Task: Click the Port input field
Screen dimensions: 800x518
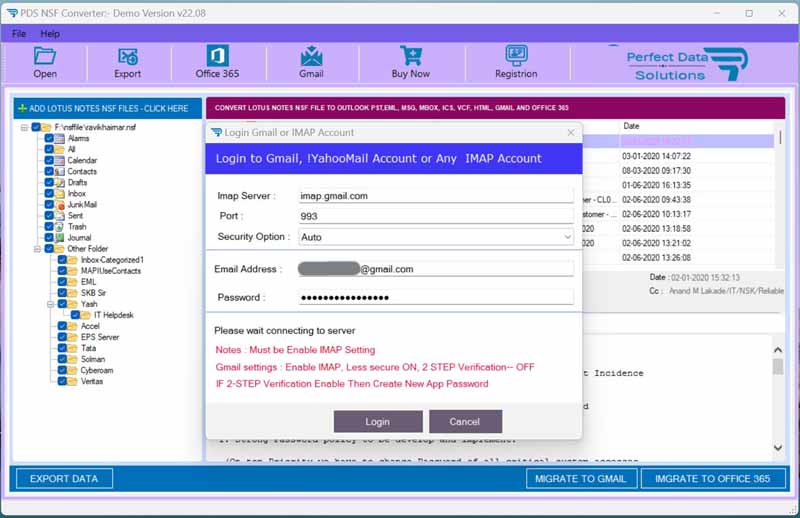Action: point(436,216)
